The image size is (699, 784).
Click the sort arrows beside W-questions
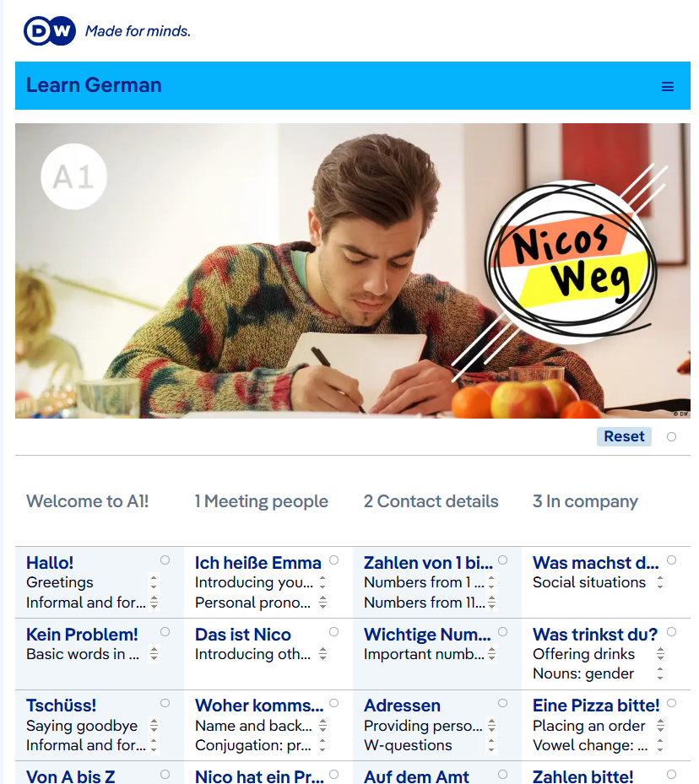coord(491,745)
